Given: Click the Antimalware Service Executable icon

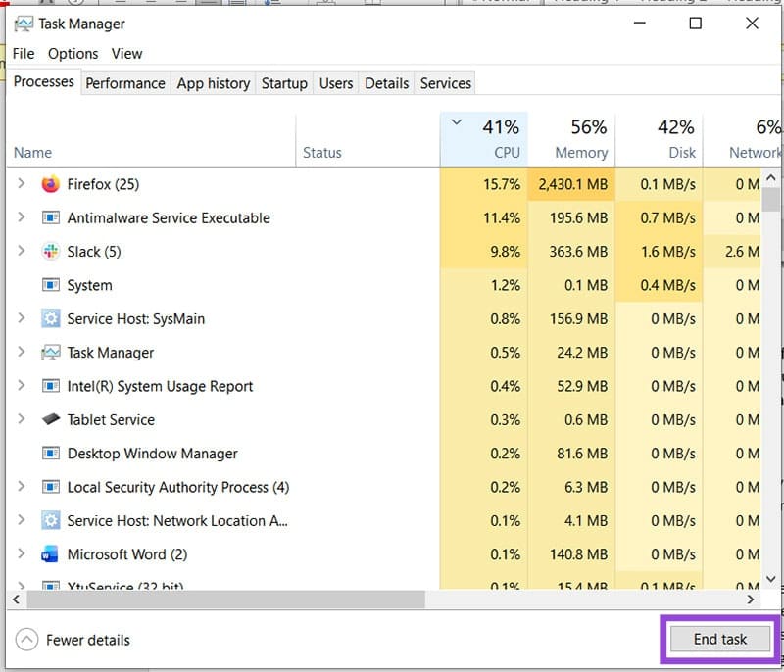Looking at the screenshot, I should (51, 217).
